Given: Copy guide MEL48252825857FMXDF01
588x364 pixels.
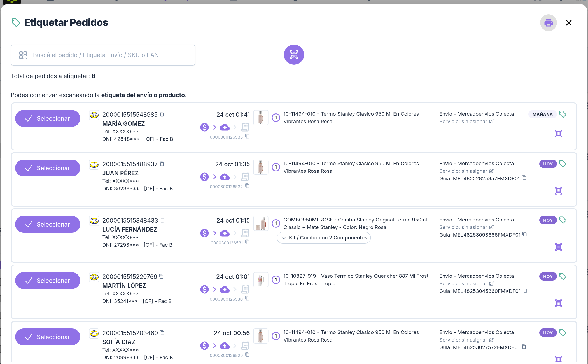Looking at the screenshot, I should (524, 178).
